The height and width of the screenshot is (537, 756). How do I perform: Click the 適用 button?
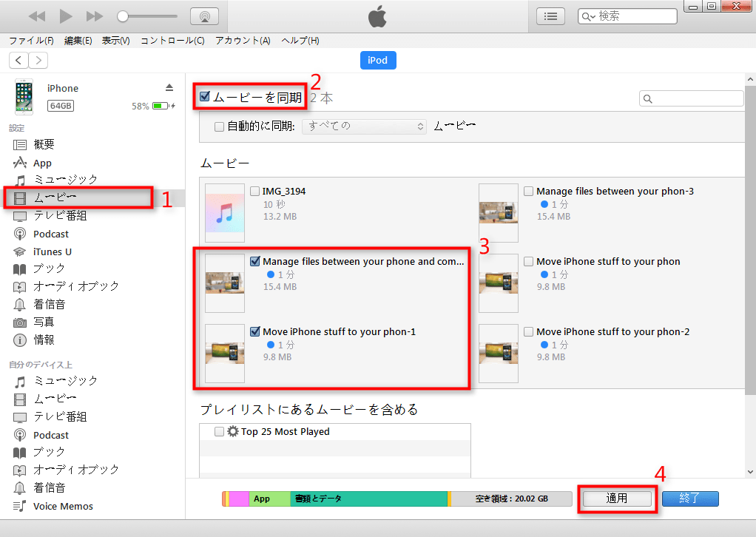pos(617,499)
